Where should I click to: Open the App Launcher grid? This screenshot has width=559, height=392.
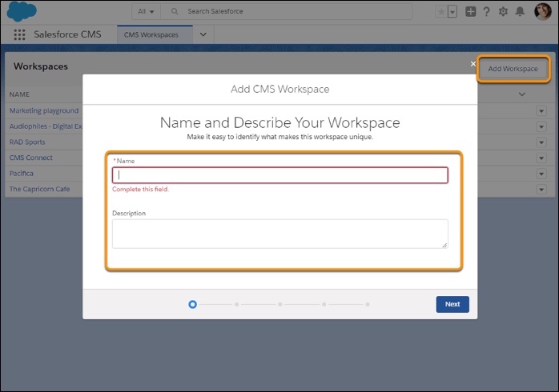20,35
